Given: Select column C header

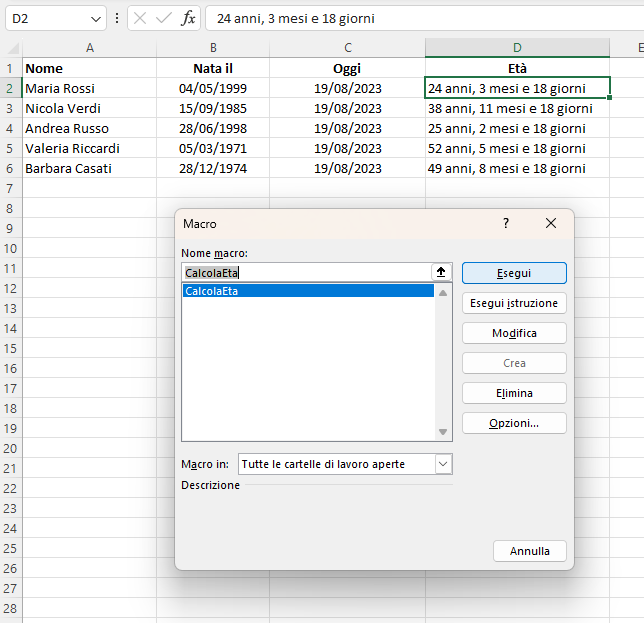Looking at the screenshot, I should [x=347, y=48].
